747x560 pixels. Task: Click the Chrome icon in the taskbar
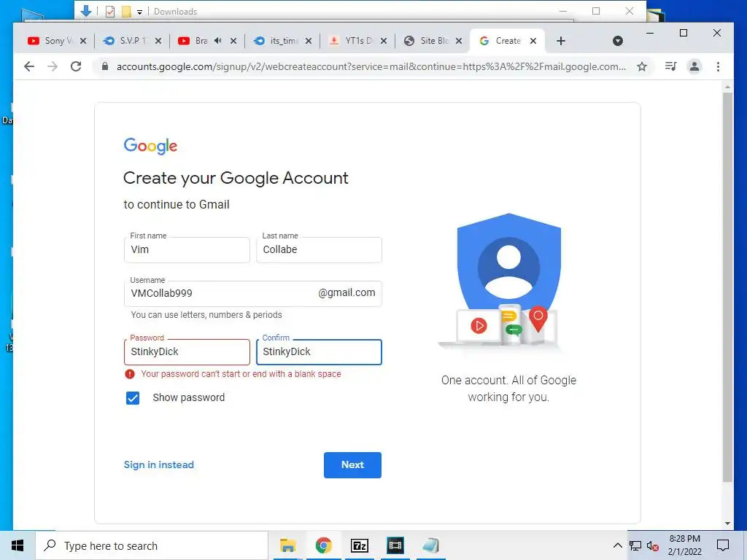pos(323,545)
